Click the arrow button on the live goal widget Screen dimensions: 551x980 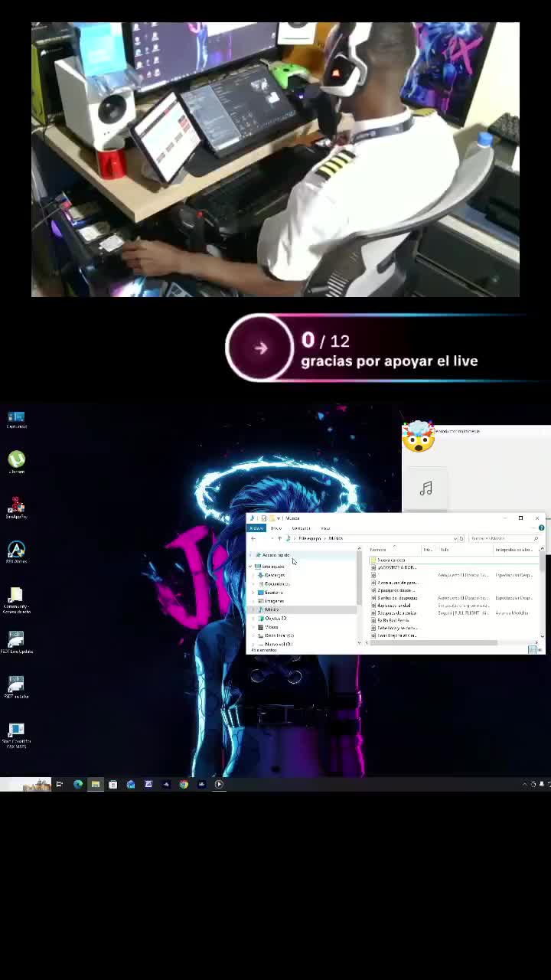click(260, 348)
